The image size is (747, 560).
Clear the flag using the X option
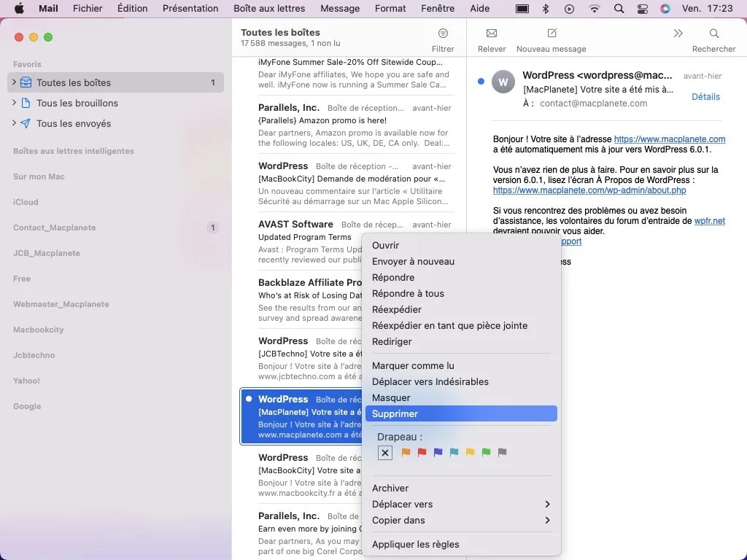384,453
